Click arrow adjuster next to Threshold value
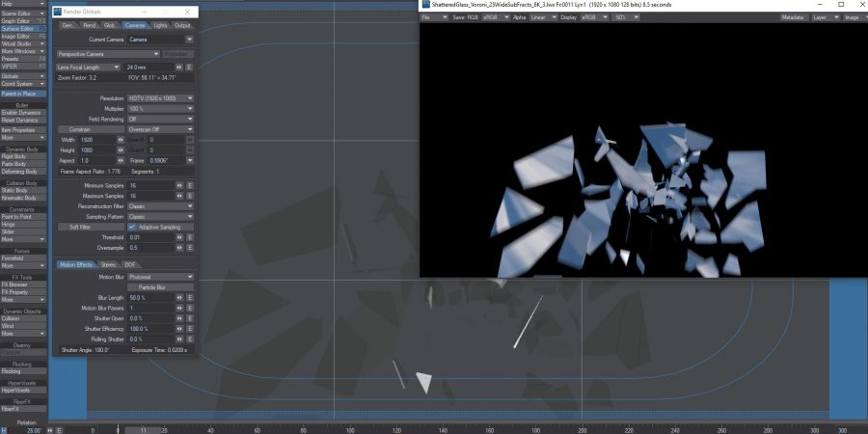 (x=179, y=236)
